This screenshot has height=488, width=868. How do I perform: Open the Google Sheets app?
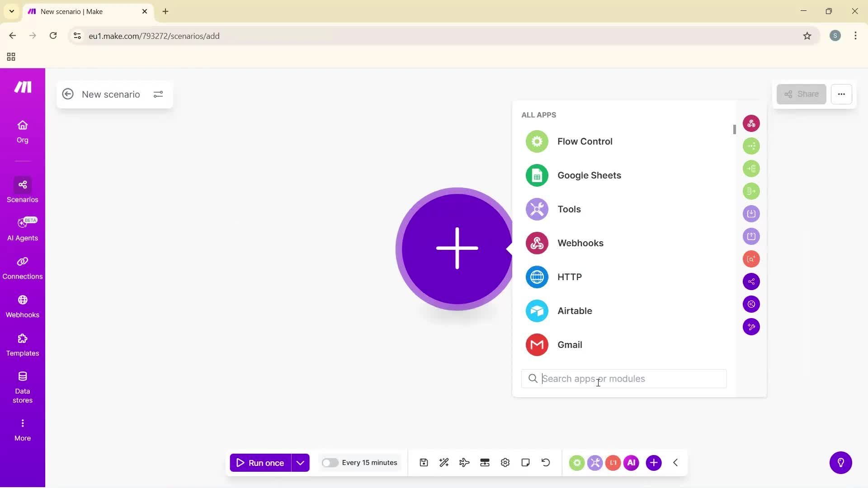tap(589, 175)
